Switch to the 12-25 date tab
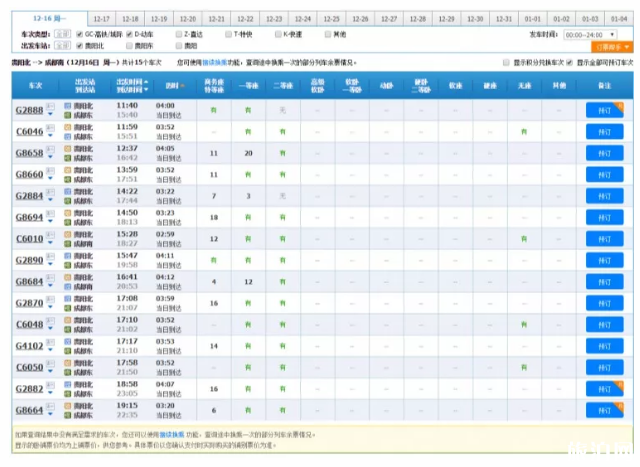The height and width of the screenshot is (467, 640). pos(331,19)
